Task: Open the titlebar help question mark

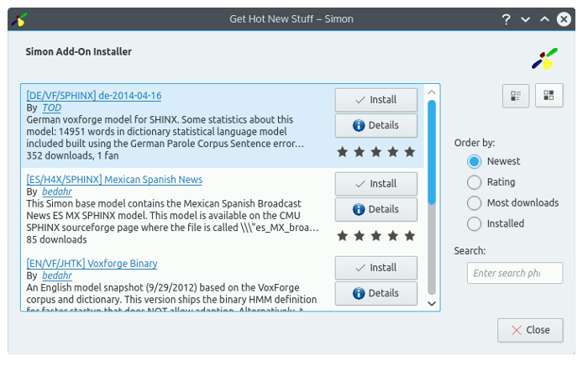Action: coord(507,18)
